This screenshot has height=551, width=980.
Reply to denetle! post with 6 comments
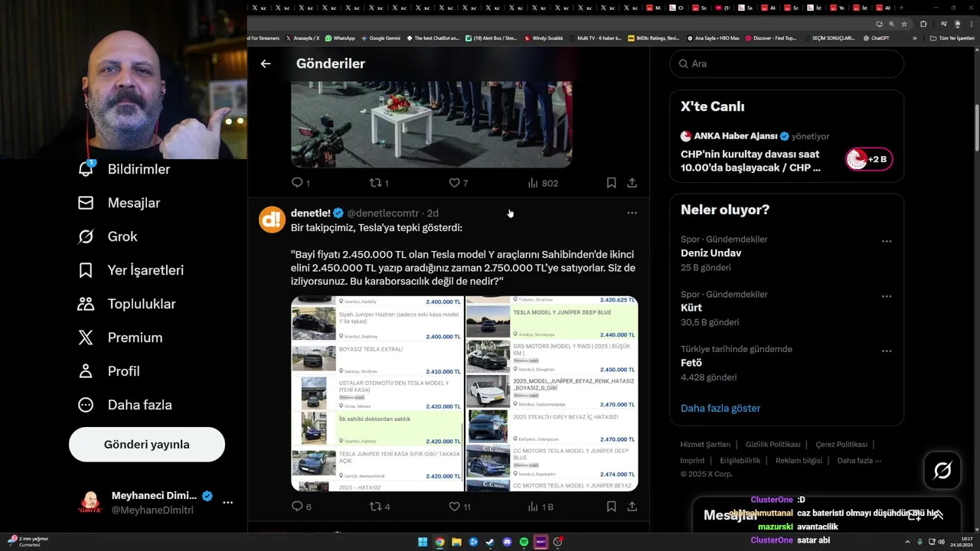[301, 507]
